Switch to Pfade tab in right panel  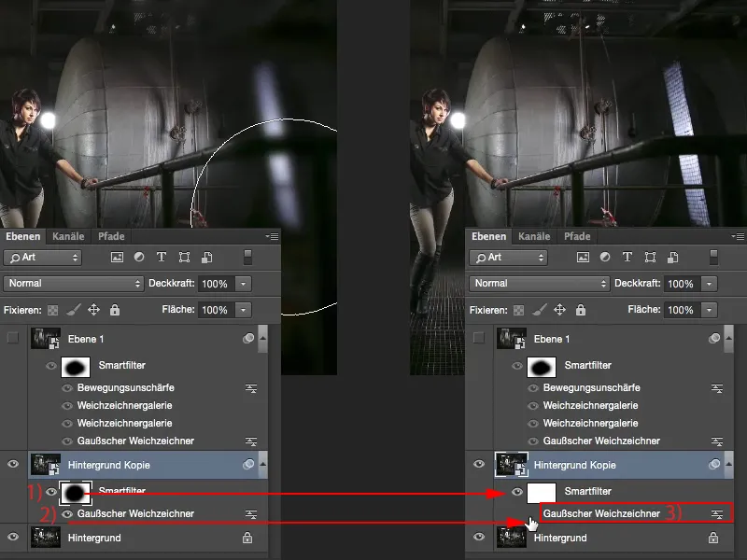577,236
